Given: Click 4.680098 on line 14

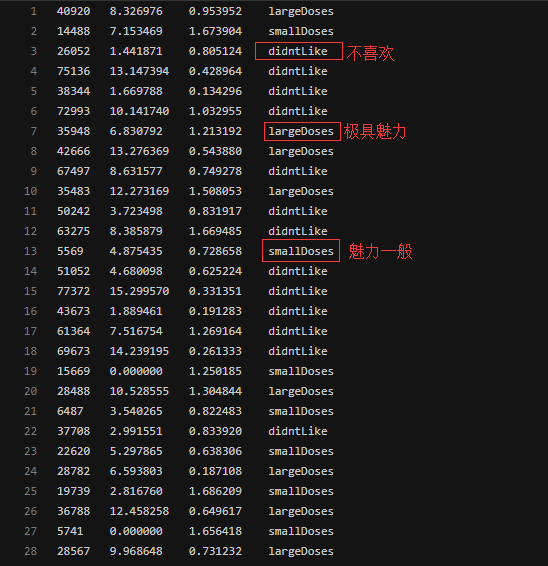Looking at the screenshot, I should 136,271.
